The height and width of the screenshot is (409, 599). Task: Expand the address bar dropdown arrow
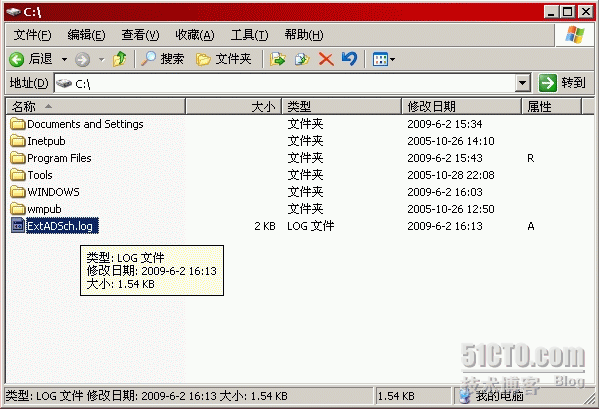pyautogui.click(x=523, y=83)
